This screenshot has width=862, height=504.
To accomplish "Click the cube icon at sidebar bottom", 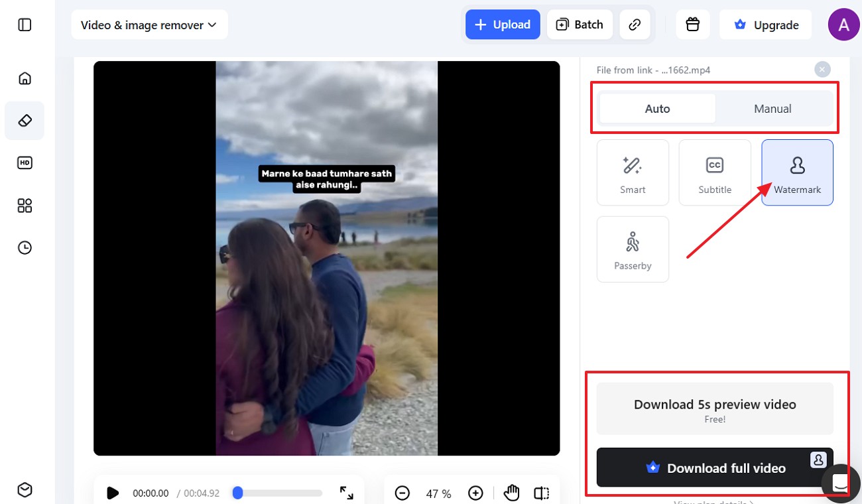I will (x=25, y=489).
